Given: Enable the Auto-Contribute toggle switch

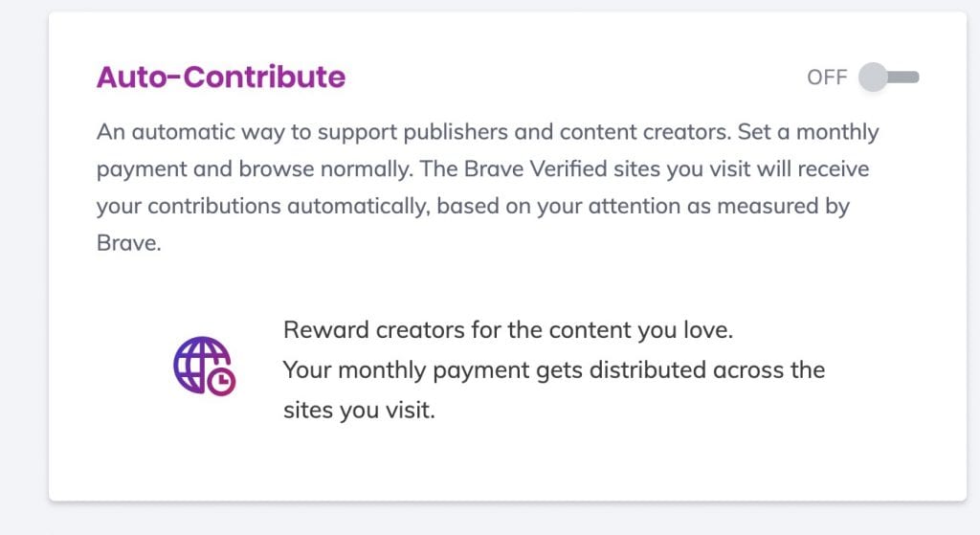Looking at the screenshot, I should 888,77.
